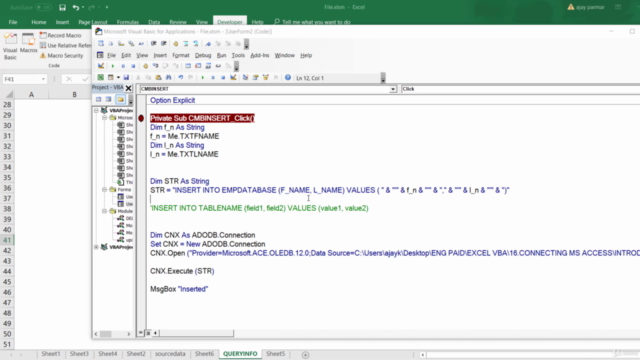Open the Run menu in VBA editor
This screenshot has width=640, height=360.
click(221, 55)
